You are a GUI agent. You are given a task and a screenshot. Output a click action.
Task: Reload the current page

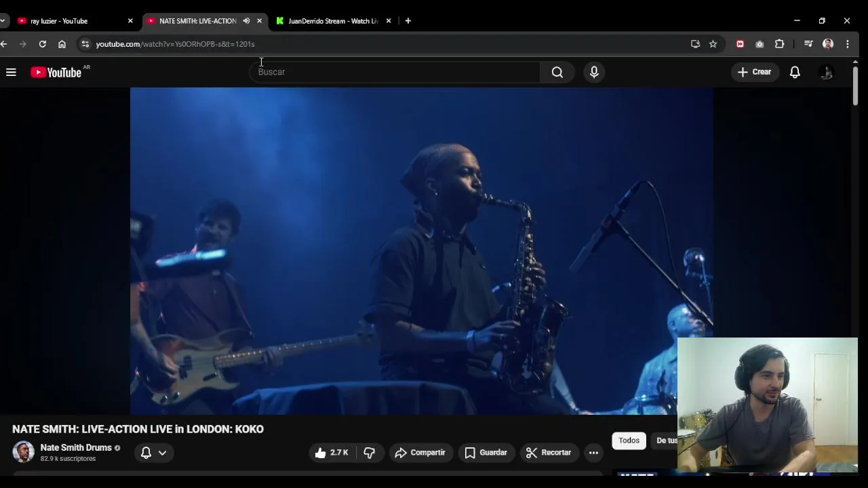tap(42, 44)
